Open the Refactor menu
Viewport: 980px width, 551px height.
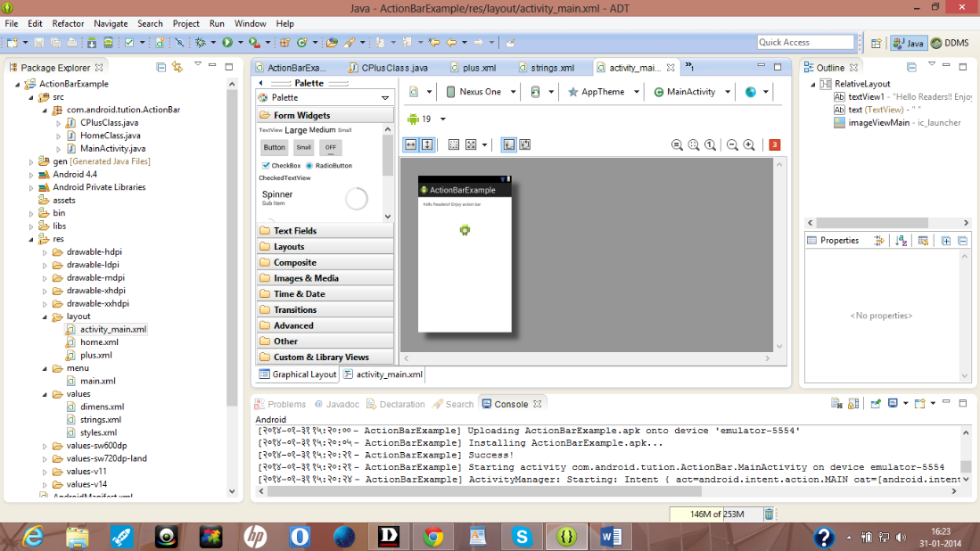(68, 24)
